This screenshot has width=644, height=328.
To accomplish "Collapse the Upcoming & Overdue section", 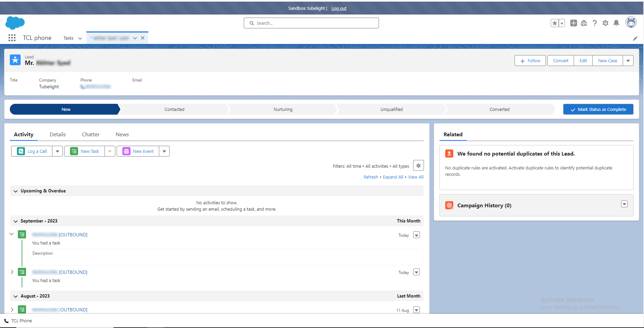I will 16,191.
